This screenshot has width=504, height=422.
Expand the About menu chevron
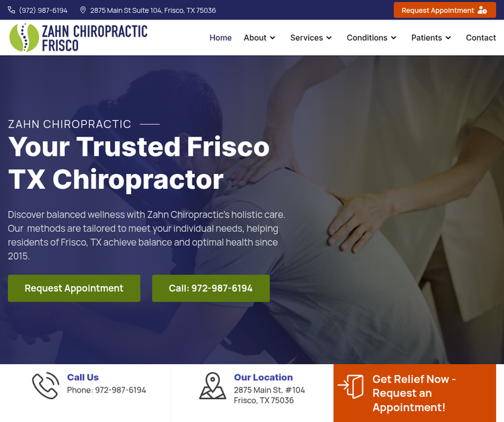(x=273, y=38)
